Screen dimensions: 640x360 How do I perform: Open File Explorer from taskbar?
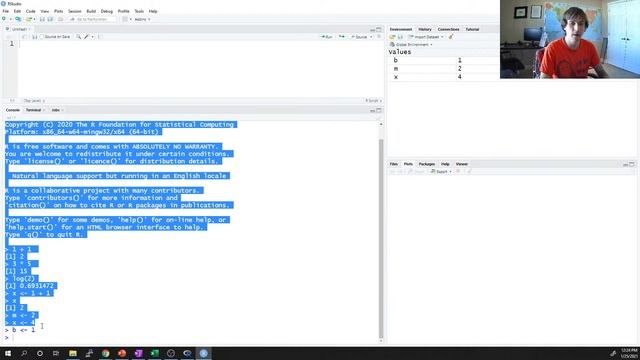pyautogui.click(x=73, y=353)
